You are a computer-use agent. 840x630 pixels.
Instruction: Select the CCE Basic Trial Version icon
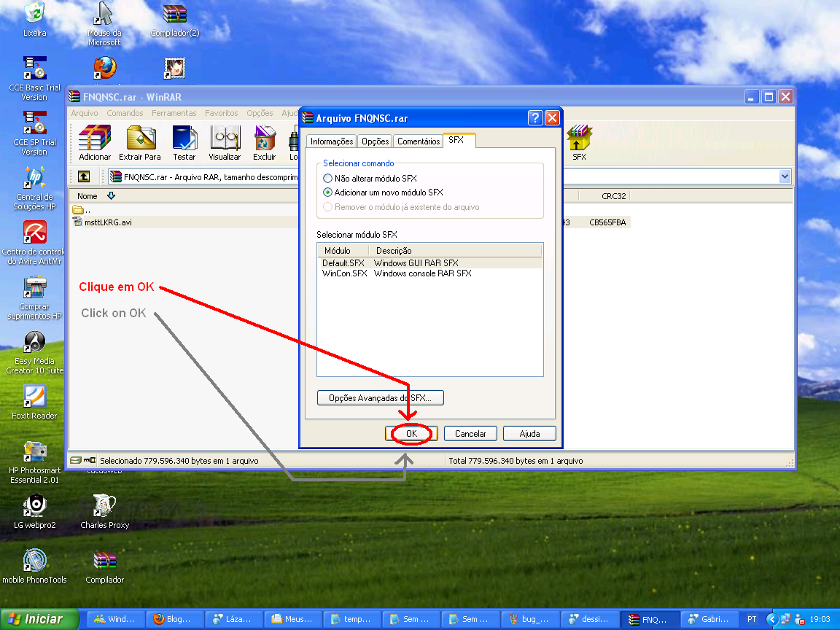click(34, 78)
